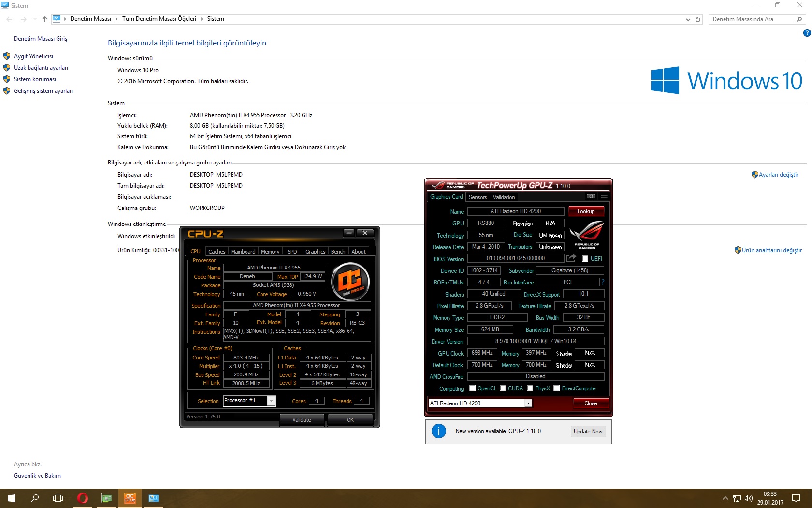The width and height of the screenshot is (812, 508).
Task: Open the Processor #1 selection dropdown
Action: point(271,401)
